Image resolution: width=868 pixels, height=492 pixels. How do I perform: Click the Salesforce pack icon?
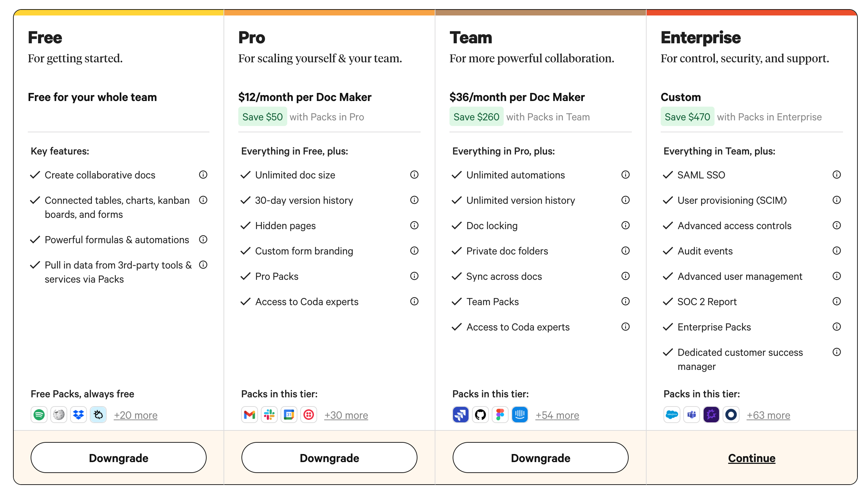(672, 415)
